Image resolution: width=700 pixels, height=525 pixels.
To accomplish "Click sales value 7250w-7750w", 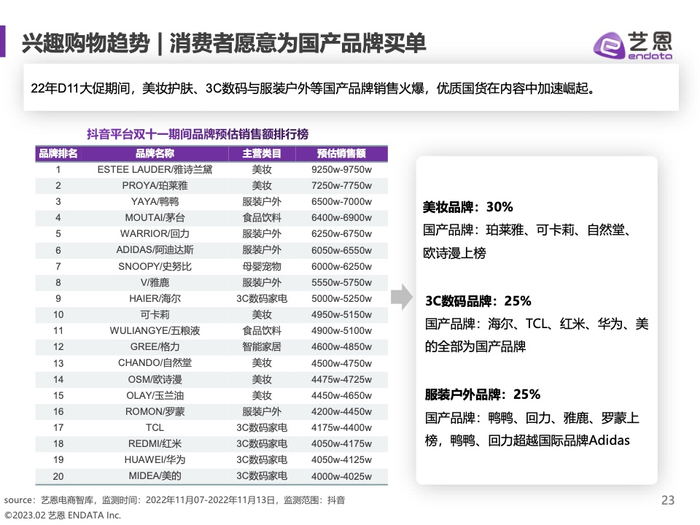I will 342,186.
